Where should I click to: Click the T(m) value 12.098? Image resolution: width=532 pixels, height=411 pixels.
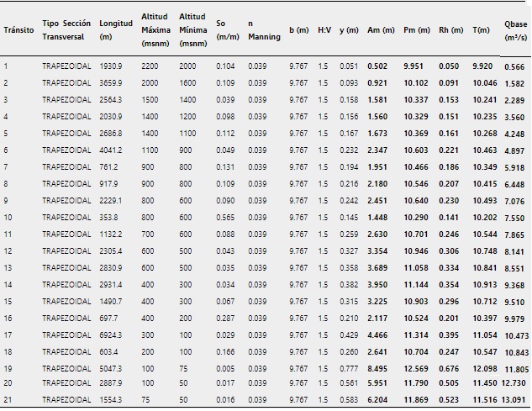[486, 368]
